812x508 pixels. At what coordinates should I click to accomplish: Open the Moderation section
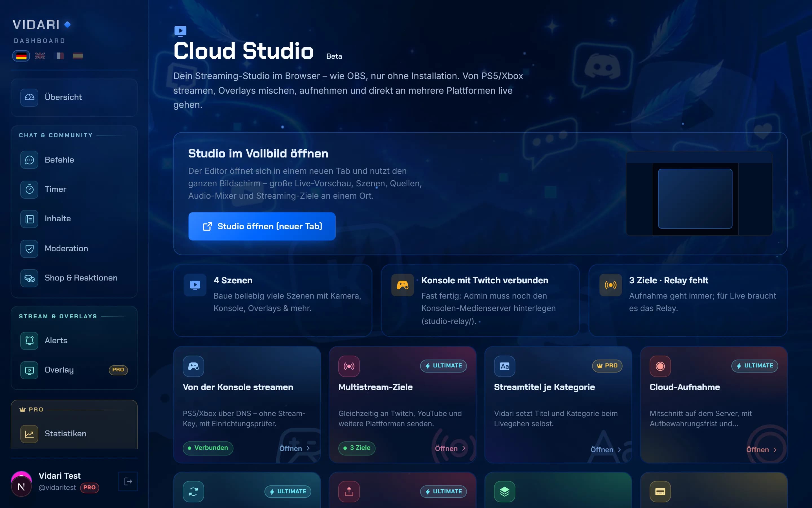74,249
